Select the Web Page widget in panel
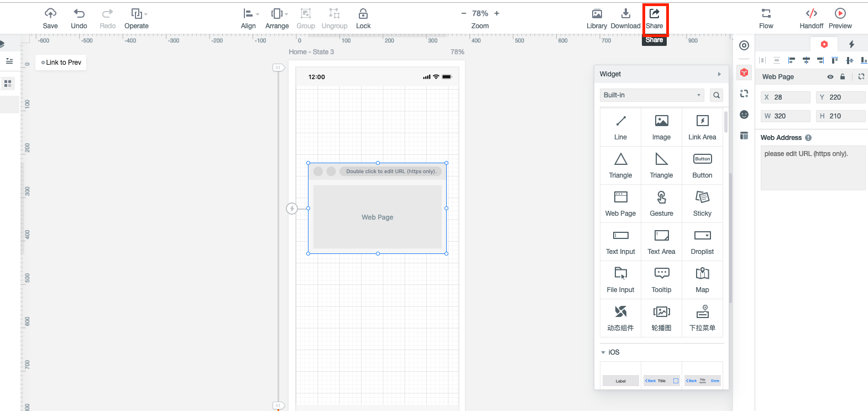Image resolution: width=868 pixels, height=411 pixels. point(621,204)
